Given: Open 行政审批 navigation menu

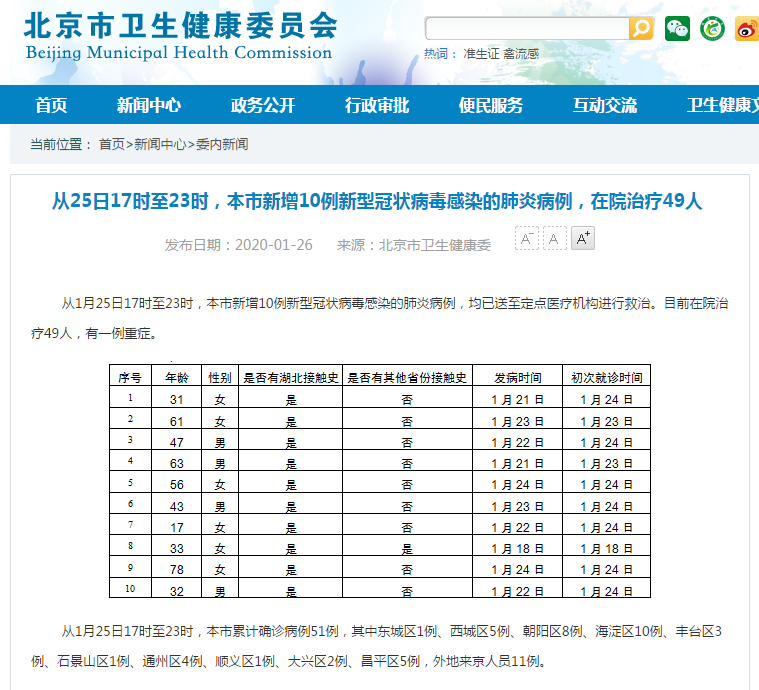Looking at the screenshot, I should coord(377,105).
